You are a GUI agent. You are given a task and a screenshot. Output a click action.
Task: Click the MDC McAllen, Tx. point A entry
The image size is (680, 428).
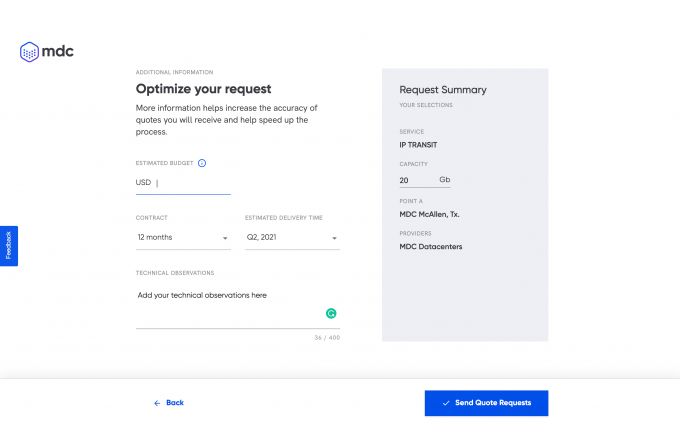tap(429, 214)
